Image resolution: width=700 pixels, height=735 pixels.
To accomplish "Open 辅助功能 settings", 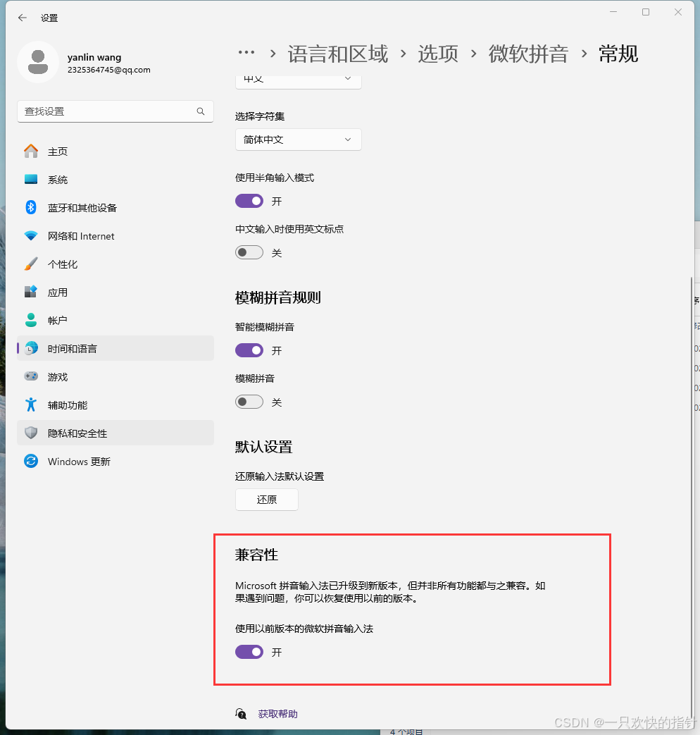I will pos(115,404).
